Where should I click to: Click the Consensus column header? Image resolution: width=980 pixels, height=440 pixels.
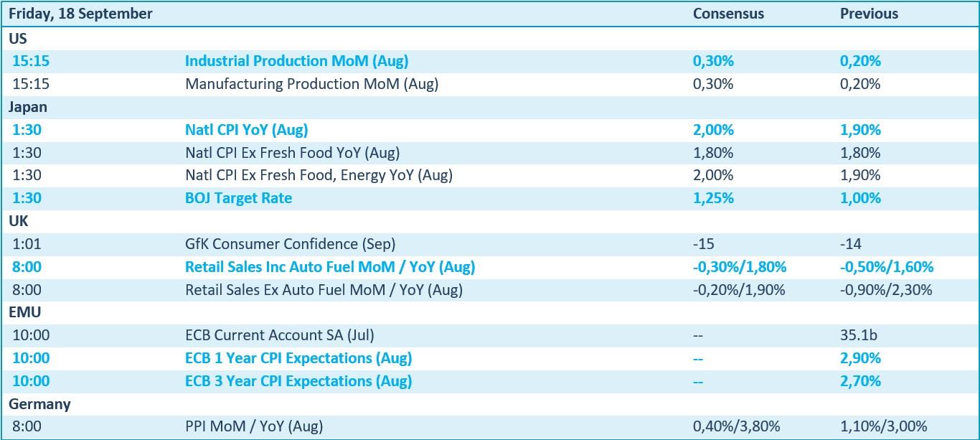[x=728, y=14]
